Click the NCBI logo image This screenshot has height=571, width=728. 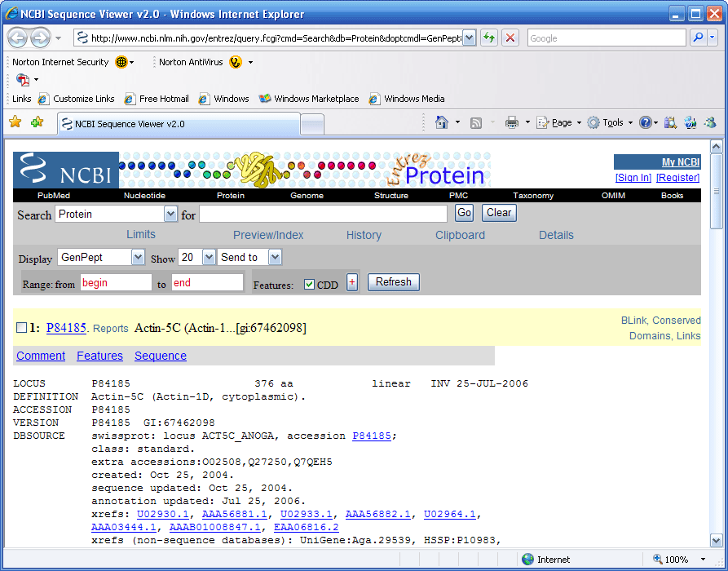[66, 170]
